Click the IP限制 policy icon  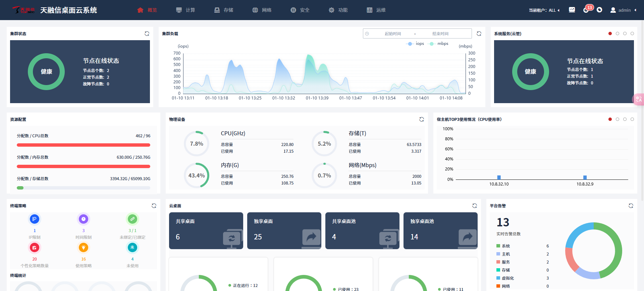tap(35, 219)
